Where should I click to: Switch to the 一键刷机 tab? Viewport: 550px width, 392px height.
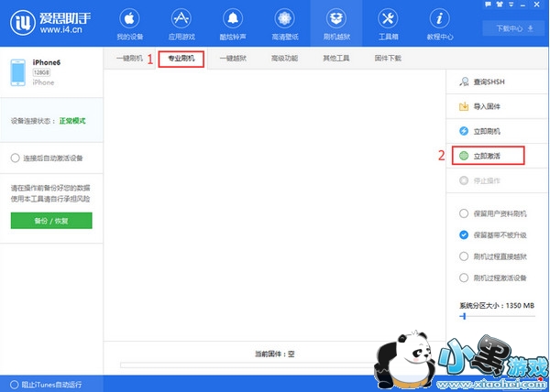[x=129, y=58]
